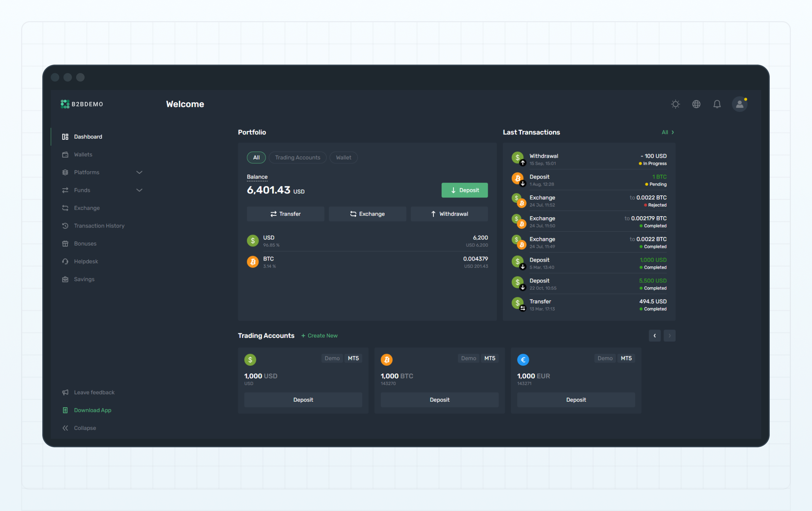Expand the Funds sidebar menu

pyautogui.click(x=139, y=190)
